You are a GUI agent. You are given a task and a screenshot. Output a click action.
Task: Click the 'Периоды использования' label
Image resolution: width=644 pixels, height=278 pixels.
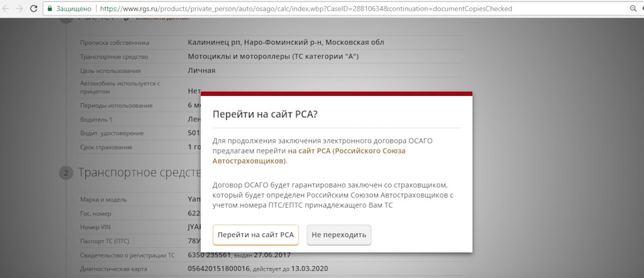116,105
